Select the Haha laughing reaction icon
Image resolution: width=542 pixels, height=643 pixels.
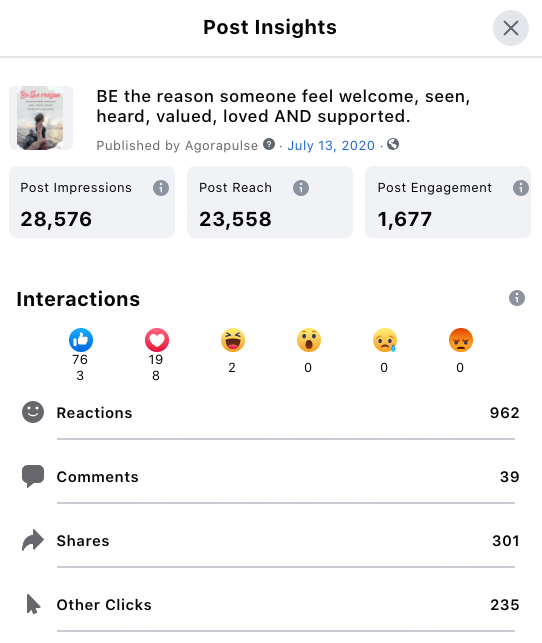click(x=233, y=340)
